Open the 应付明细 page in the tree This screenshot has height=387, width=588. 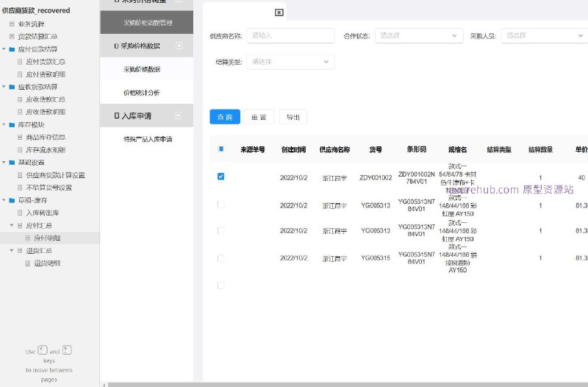tap(47, 238)
